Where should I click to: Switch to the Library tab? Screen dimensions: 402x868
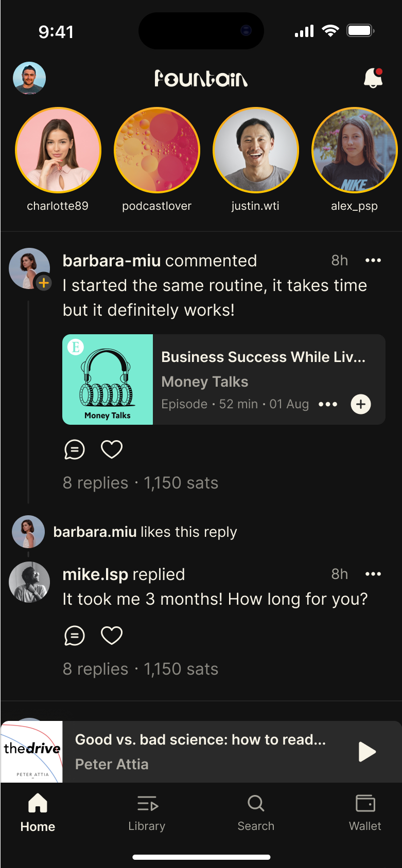pos(147,812)
